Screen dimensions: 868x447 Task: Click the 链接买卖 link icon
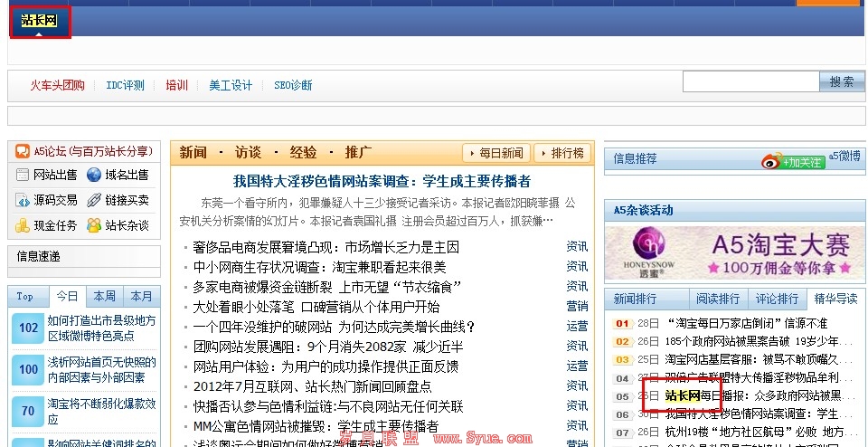click(93, 200)
